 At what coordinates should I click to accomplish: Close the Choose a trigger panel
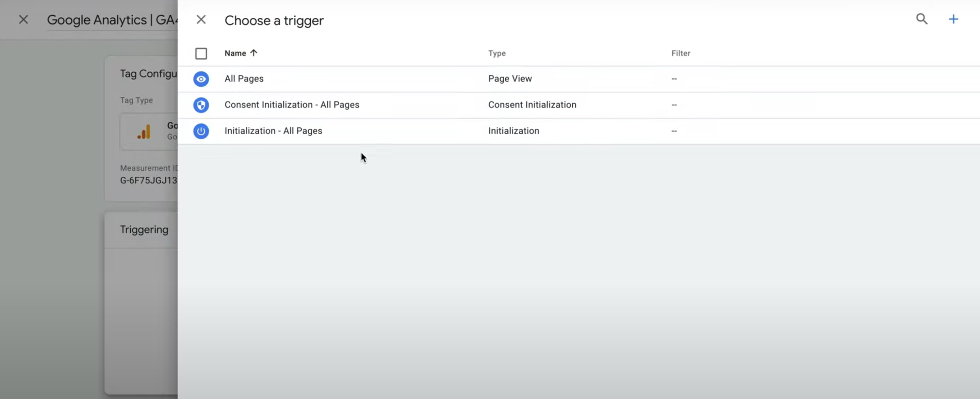[201, 19]
